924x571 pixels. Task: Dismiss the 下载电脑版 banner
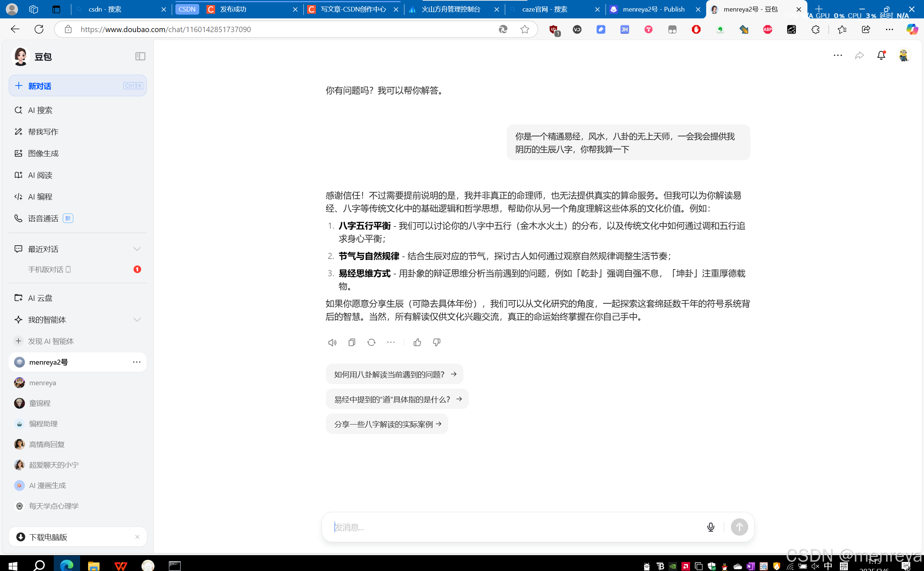(x=137, y=537)
